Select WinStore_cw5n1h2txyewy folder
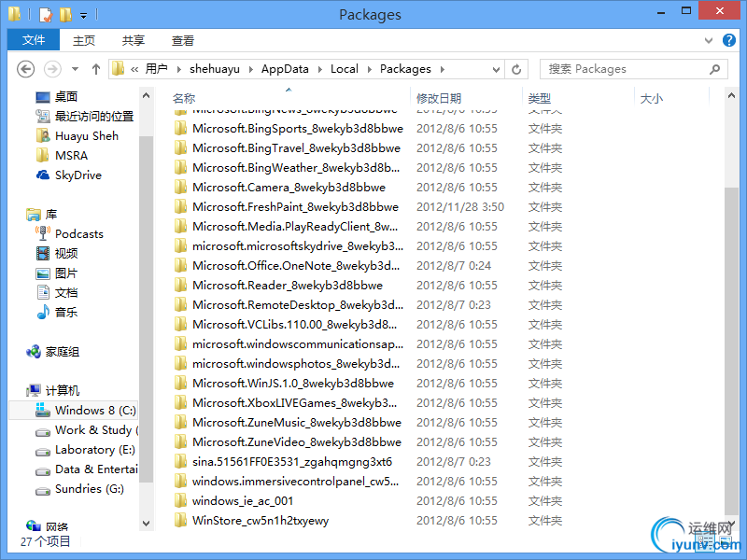747x560 pixels. coord(261,521)
